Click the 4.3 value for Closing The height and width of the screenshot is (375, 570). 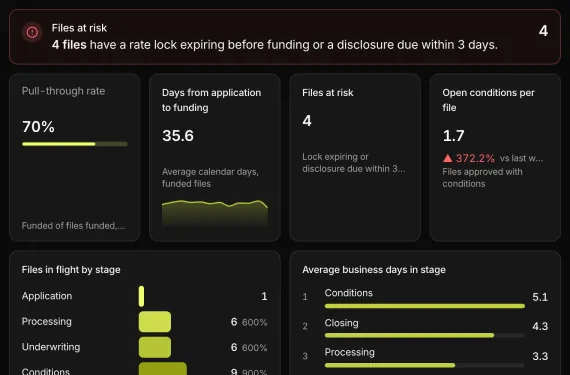click(540, 326)
